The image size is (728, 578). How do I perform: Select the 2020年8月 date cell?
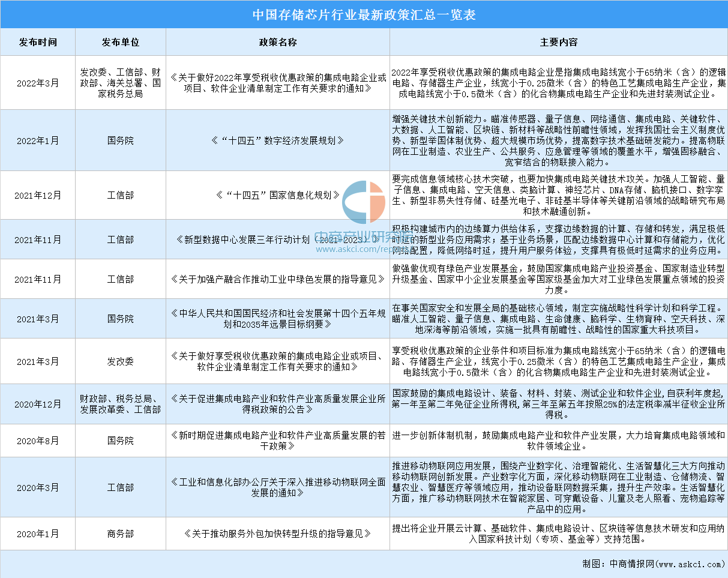pyautogui.click(x=38, y=441)
